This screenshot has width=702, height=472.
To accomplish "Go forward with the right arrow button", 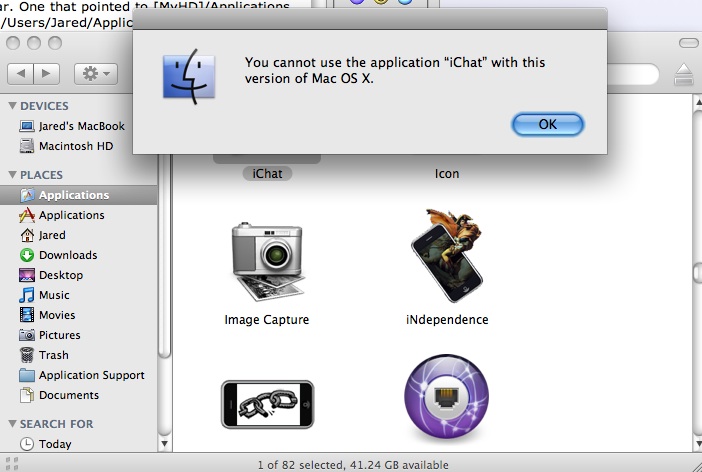I will pyautogui.click(x=47, y=73).
